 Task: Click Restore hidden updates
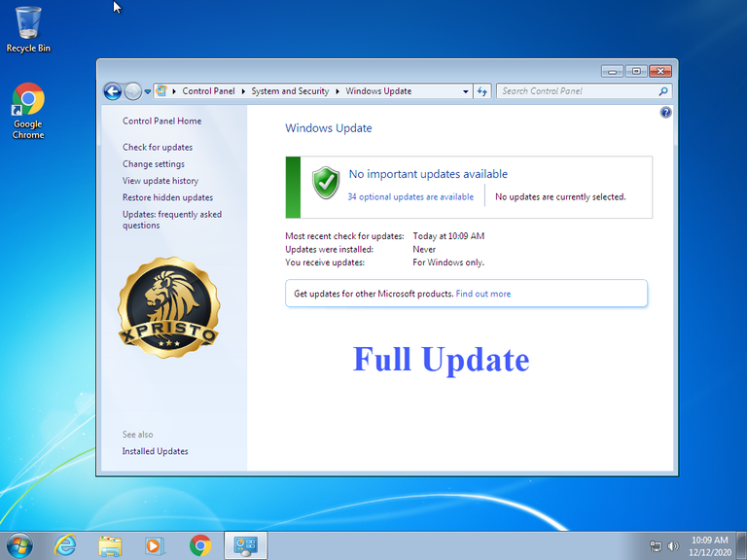coord(167,197)
